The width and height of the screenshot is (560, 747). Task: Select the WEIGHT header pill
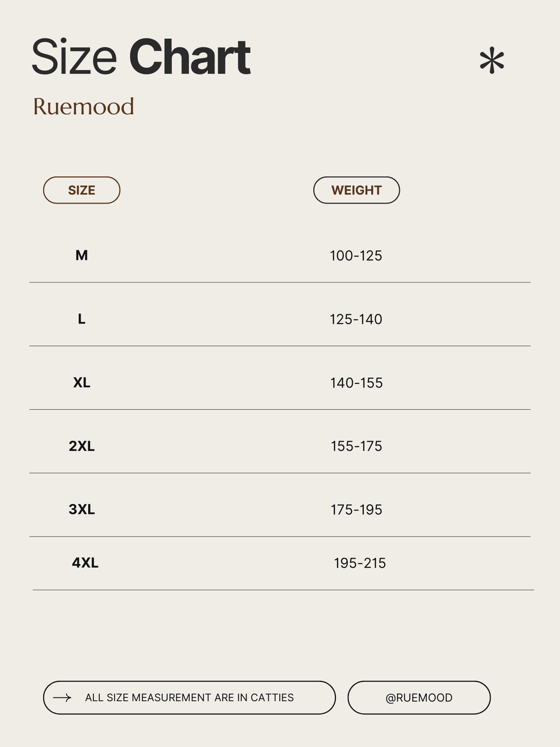tap(356, 190)
